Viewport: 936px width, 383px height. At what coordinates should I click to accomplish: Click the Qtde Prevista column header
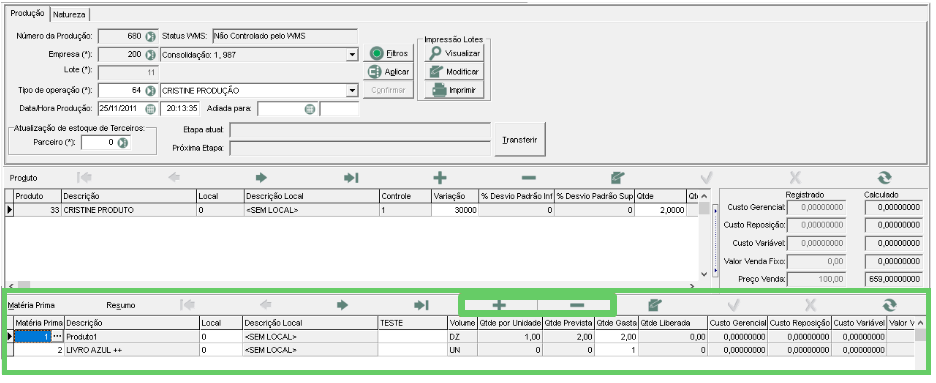(x=568, y=323)
